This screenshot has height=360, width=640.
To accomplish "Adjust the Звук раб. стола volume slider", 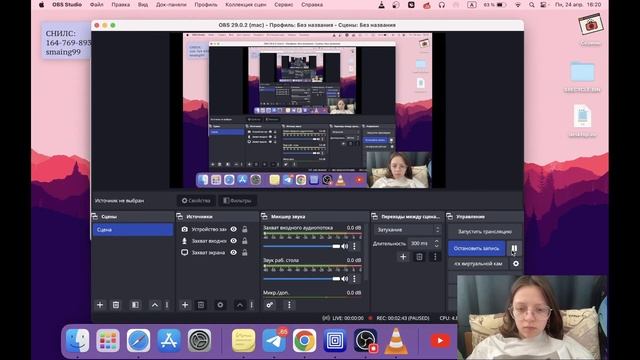I will pos(302,279).
